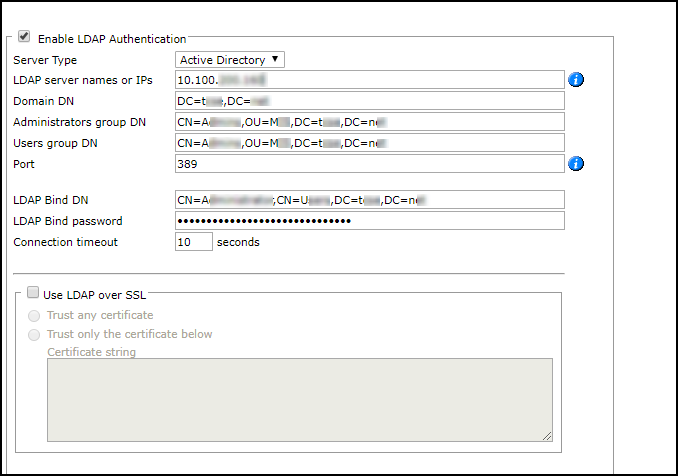The width and height of the screenshot is (678, 476).
Task: Enable the Use LDAP over SSL checkbox
Action: coord(33,293)
